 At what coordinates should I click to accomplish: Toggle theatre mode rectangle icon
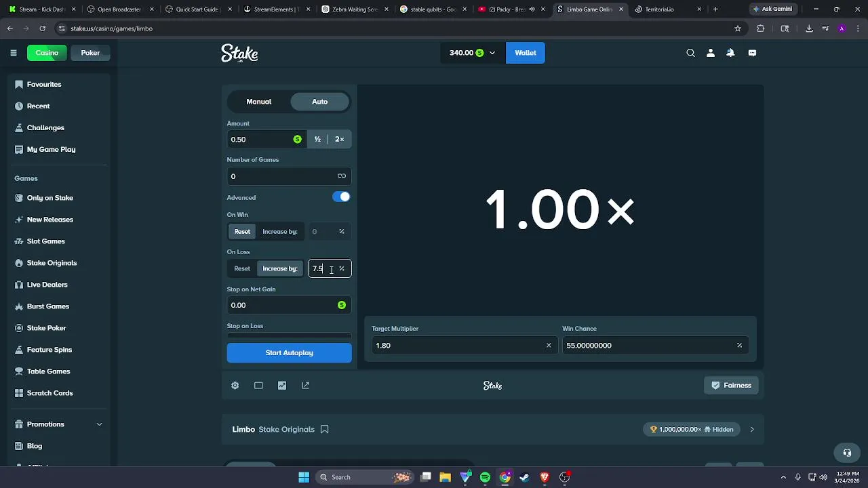click(258, 385)
